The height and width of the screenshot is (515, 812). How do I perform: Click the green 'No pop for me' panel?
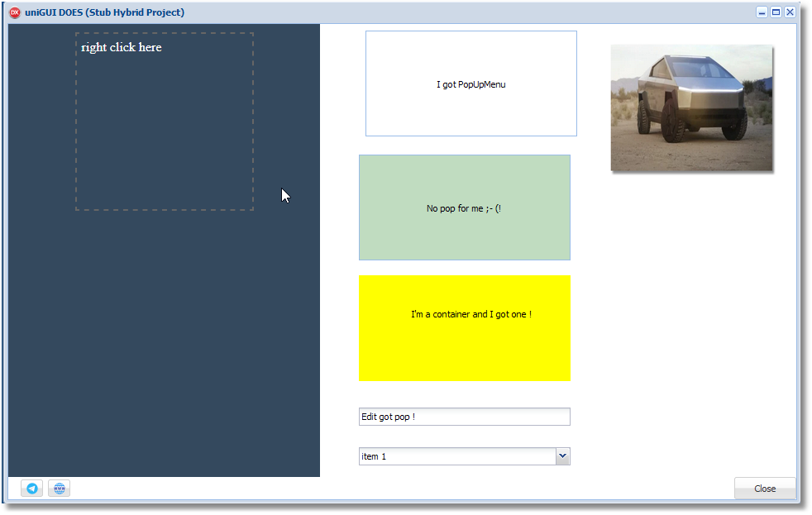pos(465,207)
